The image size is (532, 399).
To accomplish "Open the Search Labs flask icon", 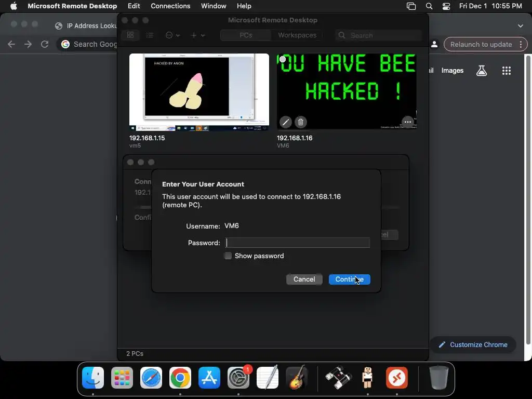I will [482, 70].
